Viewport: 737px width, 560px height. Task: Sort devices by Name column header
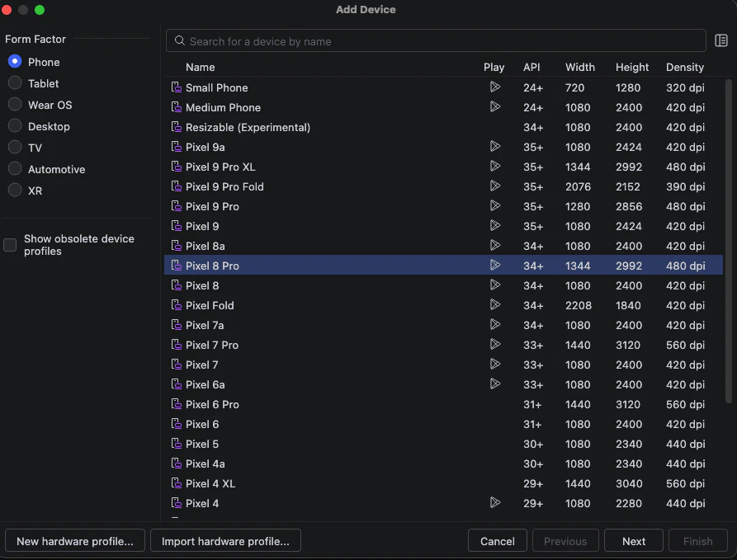pos(201,67)
